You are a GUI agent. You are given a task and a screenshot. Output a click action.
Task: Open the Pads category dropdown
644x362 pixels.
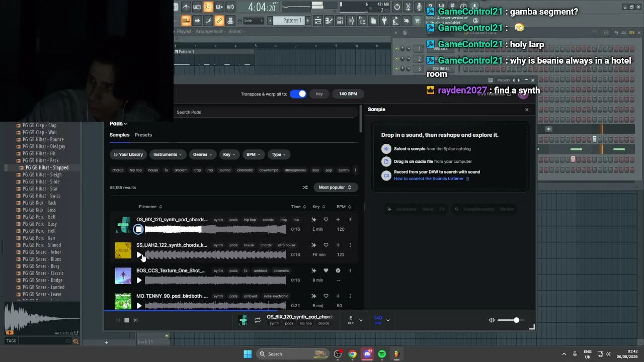click(118, 124)
